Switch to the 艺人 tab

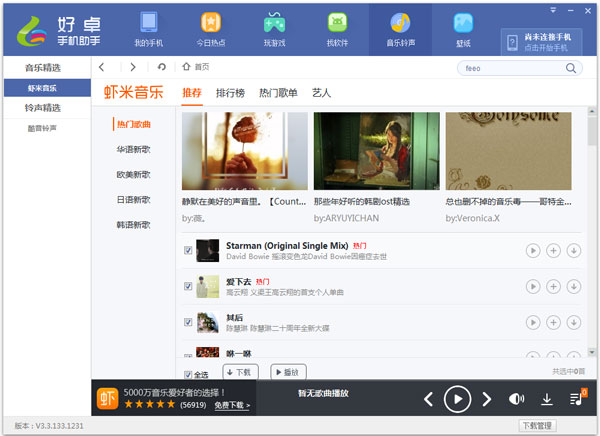321,93
